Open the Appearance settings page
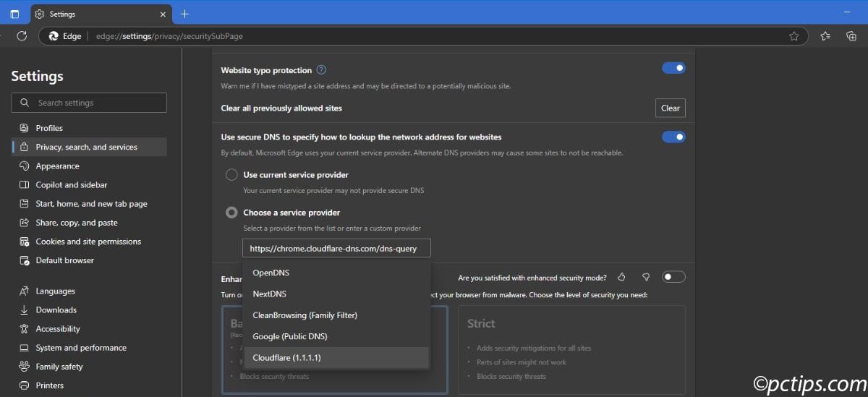The height and width of the screenshot is (397, 868). click(x=89, y=166)
